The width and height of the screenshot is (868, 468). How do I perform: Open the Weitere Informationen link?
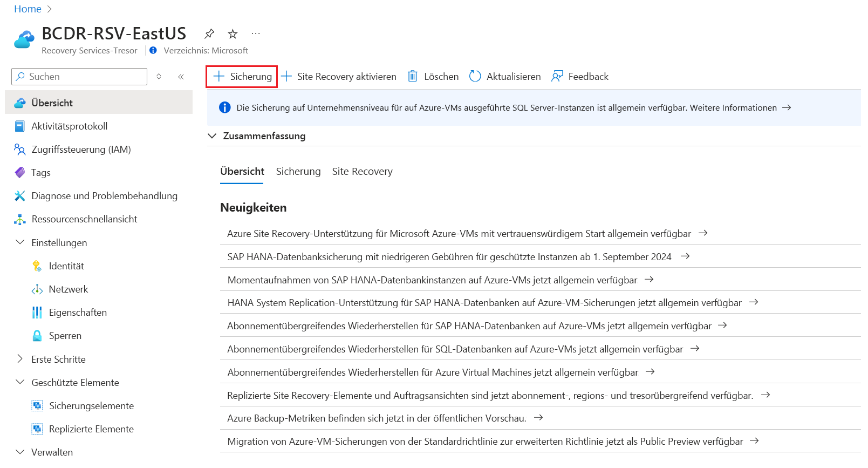pyautogui.click(x=740, y=107)
